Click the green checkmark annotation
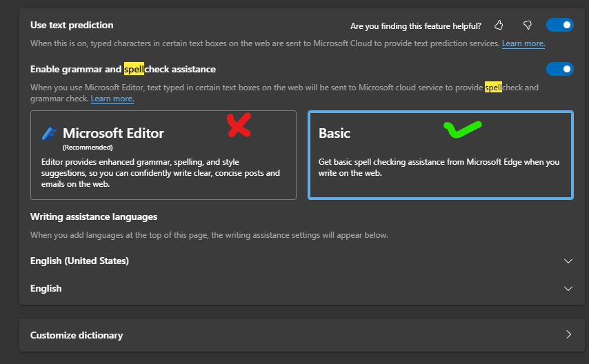Image resolution: width=589 pixels, height=364 pixels. [462, 128]
